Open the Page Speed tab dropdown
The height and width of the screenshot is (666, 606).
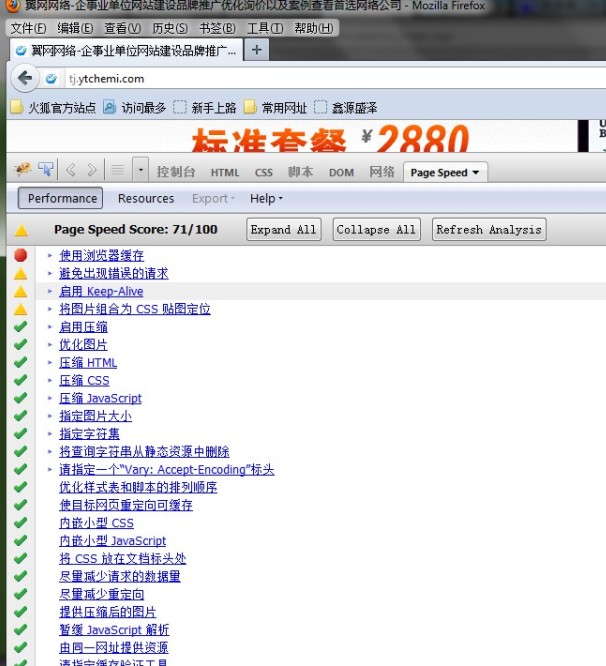pos(445,172)
